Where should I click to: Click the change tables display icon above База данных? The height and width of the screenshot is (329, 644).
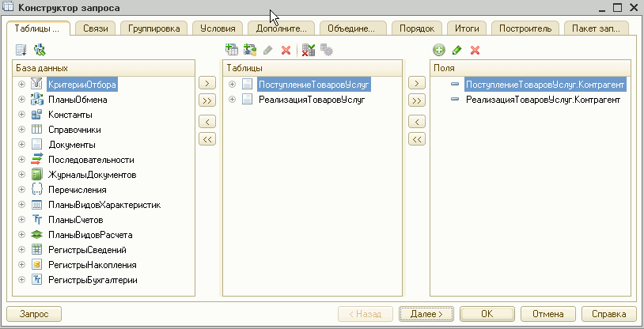[x=40, y=50]
